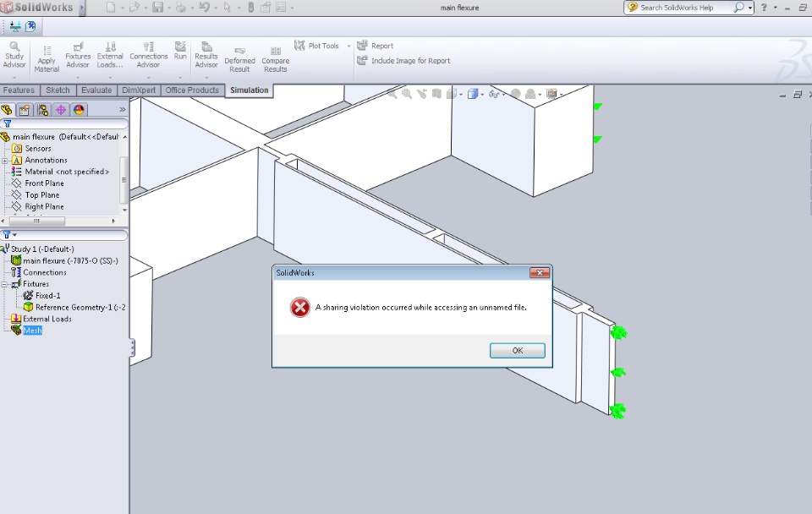Switch to the Sketch tab
Viewport: 812px width, 514px height.
(x=58, y=90)
